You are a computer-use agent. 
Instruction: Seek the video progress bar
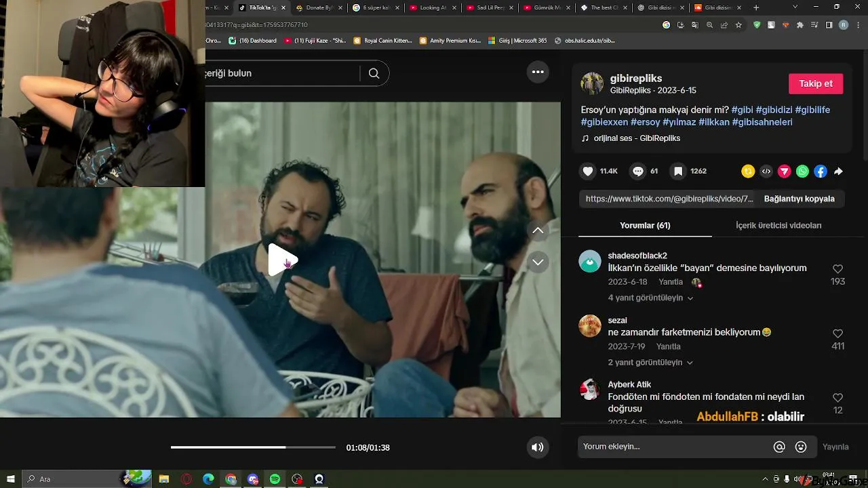click(x=253, y=447)
